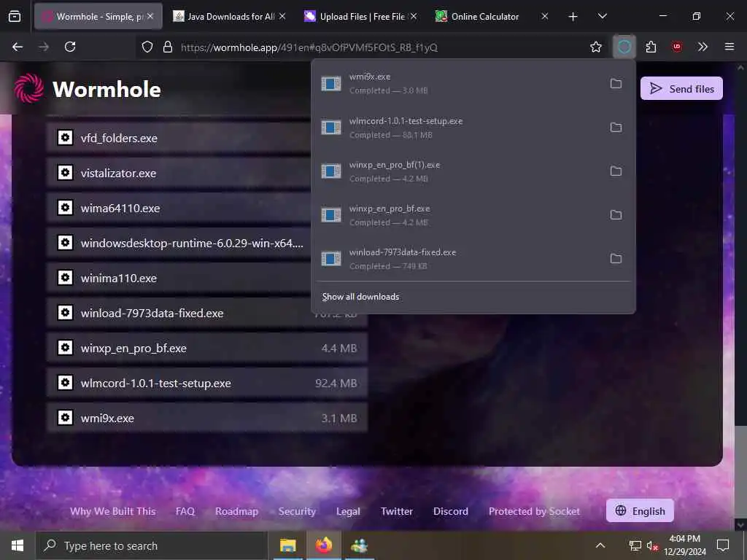This screenshot has height=560, width=747.
Task: Download vistalizator.exe from file list
Action: (x=179, y=173)
